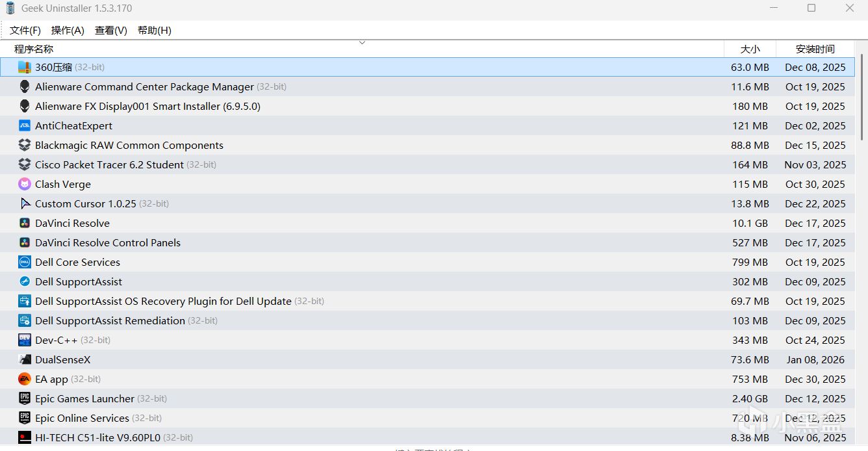The height and width of the screenshot is (451, 868).
Task: Select the Dell SupportAssist name text
Action: (79, 281)
